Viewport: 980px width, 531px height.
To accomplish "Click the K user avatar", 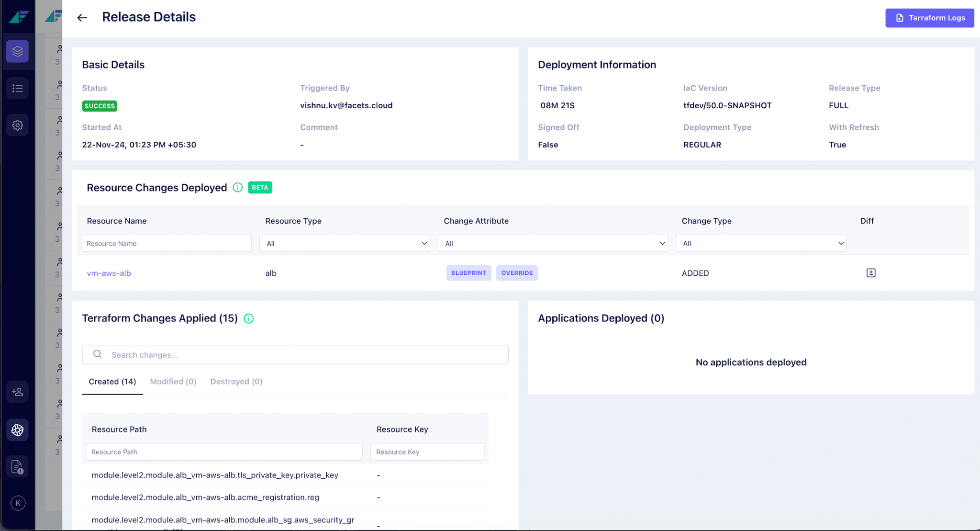I will (18, 503).
